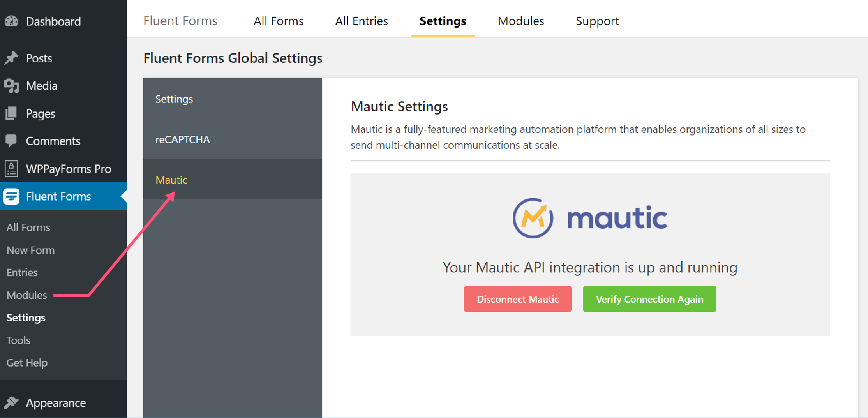The width and height of the screenshot is (868, 418).
Task: Open Get Help submenu link
Action: pyautogui.click(x=27, y=363)
